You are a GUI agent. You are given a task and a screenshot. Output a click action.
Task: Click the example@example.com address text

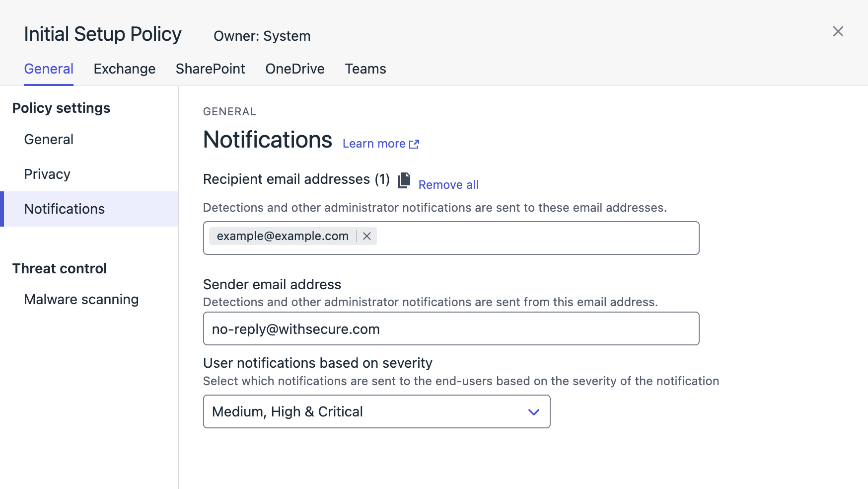(283, 236)
